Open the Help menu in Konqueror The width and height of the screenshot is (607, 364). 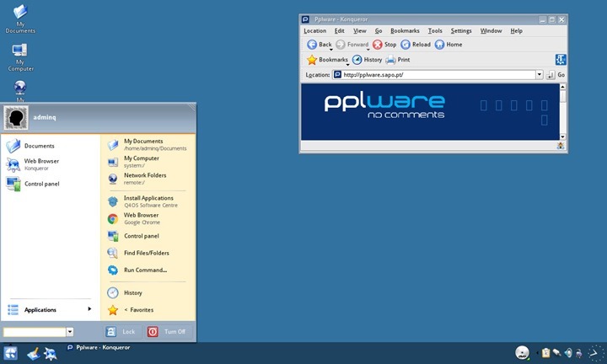click(x=517, y=31)
